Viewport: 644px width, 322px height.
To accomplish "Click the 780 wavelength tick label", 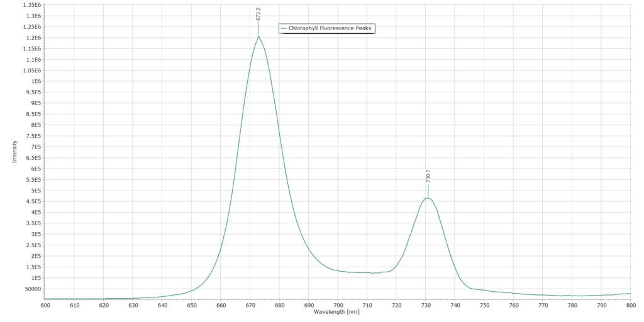I will [572, 306].
